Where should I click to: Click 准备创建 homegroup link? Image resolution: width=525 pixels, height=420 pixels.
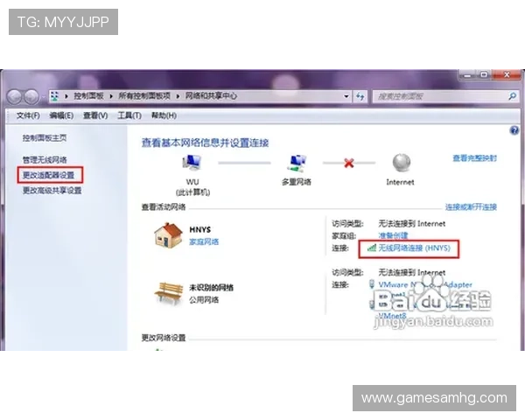coord(393,235)
